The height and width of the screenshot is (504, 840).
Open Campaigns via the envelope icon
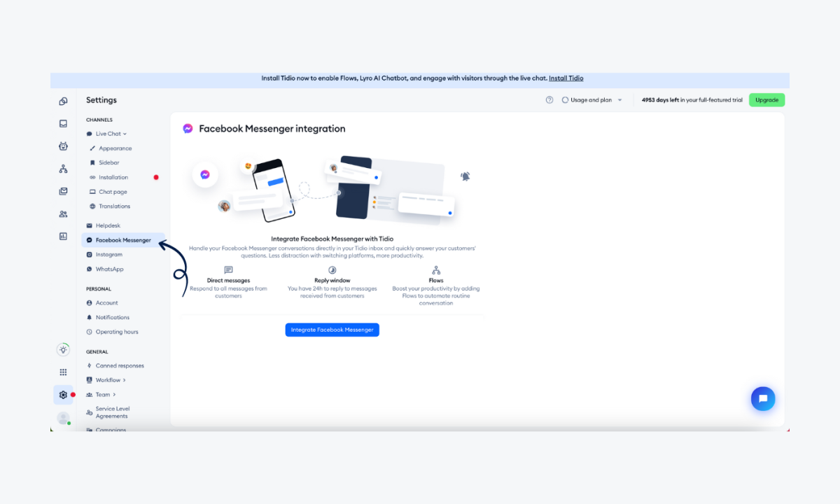pos(63,190)
